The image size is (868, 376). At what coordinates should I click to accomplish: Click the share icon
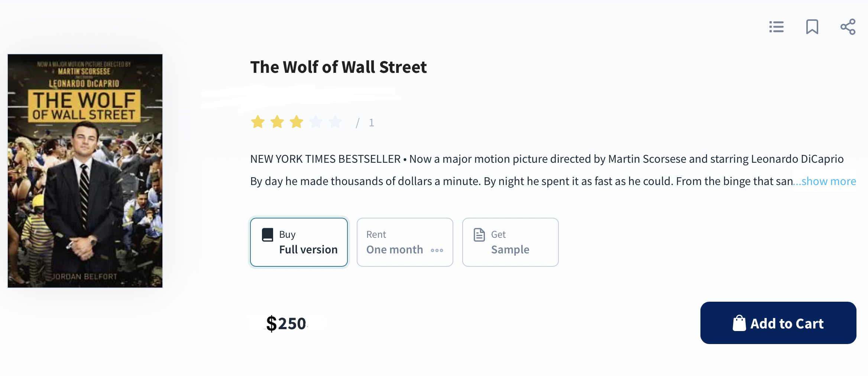click(x=848, y=27)
